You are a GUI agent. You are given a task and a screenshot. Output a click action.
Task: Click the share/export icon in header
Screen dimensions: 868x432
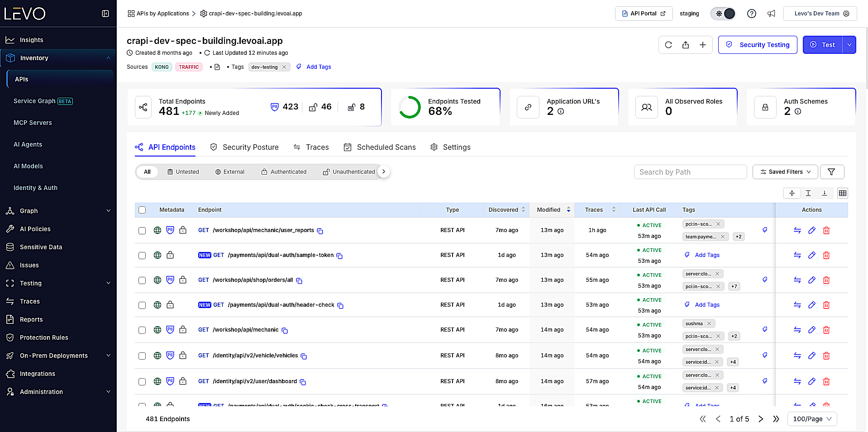click(x=686, y=45)
